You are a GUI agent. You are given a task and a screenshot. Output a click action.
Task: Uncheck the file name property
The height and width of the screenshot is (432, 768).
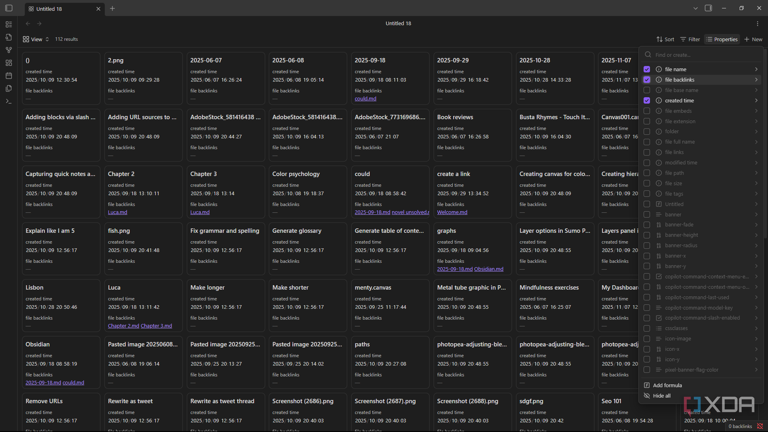647,70
